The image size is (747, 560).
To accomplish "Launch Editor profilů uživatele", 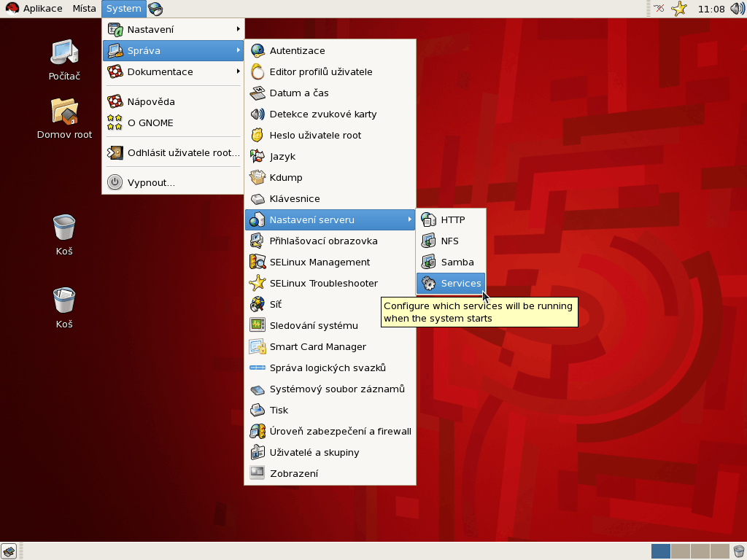I will pyautogui.click(x=330, y=72).
